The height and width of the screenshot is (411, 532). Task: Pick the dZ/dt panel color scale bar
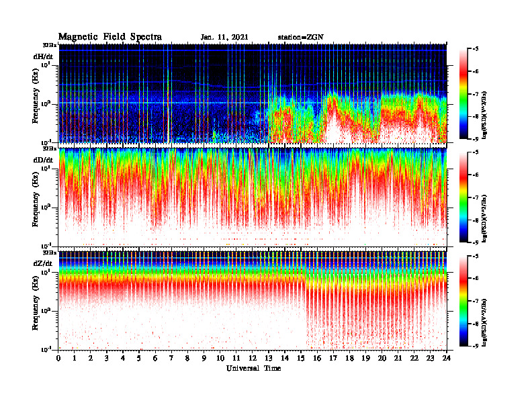click(463, 301)
